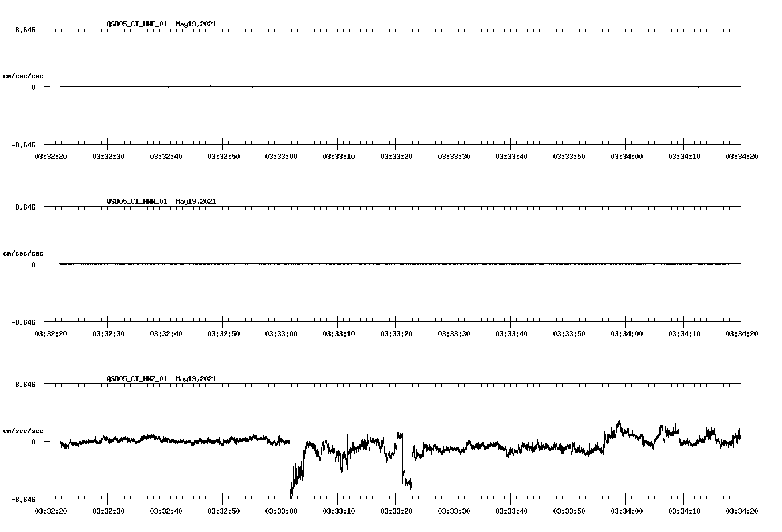
Task: Select the 8.646 upper amplitude value on HNZ plot
Action: pos(25,383)
